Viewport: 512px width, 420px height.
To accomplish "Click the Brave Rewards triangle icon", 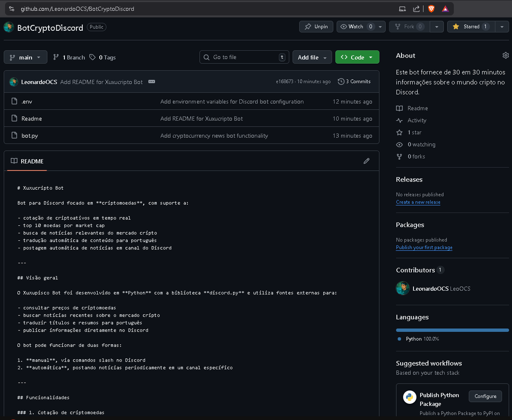I will click(445, 9).
